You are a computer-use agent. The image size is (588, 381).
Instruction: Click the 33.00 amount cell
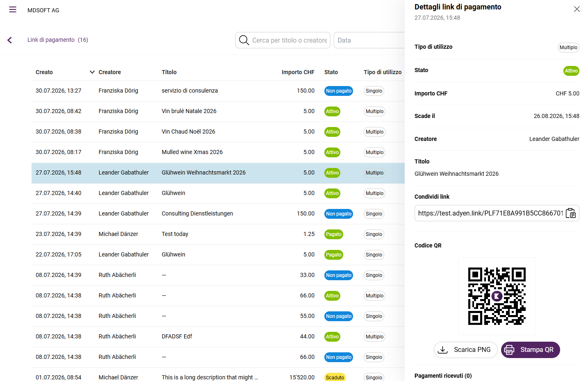307,275
